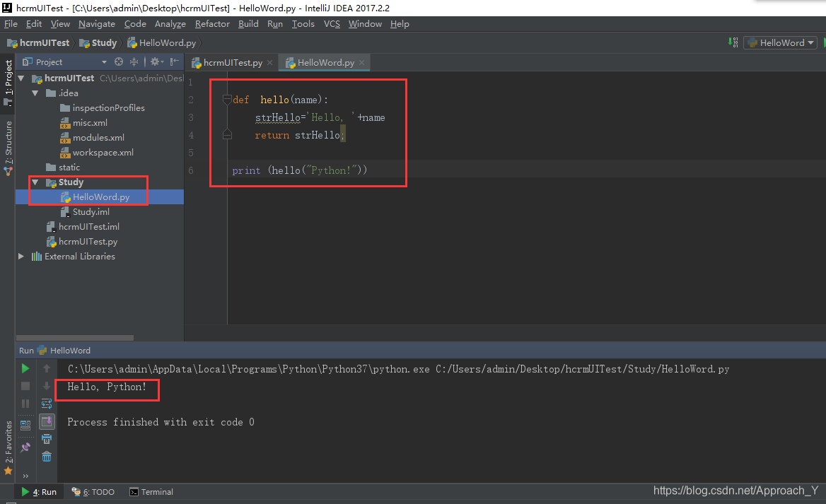Viewport: 826px width, 504px height.
Task: Select Study.iml file
Action: click(x=86, y=212)
